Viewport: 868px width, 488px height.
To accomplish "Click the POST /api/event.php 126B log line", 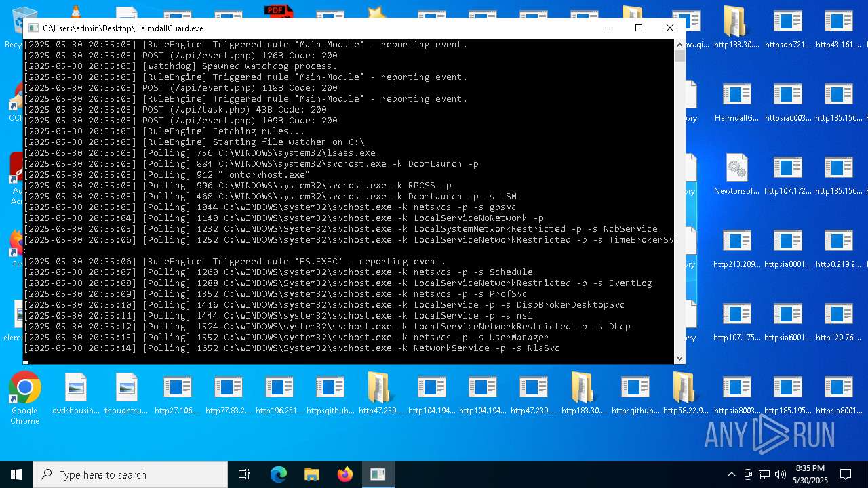I will [180, 56].
